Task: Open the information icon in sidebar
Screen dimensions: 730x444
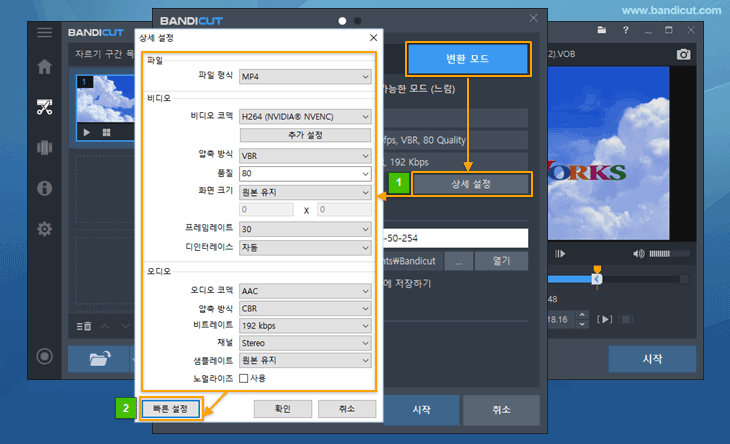Action: (45, 188)
